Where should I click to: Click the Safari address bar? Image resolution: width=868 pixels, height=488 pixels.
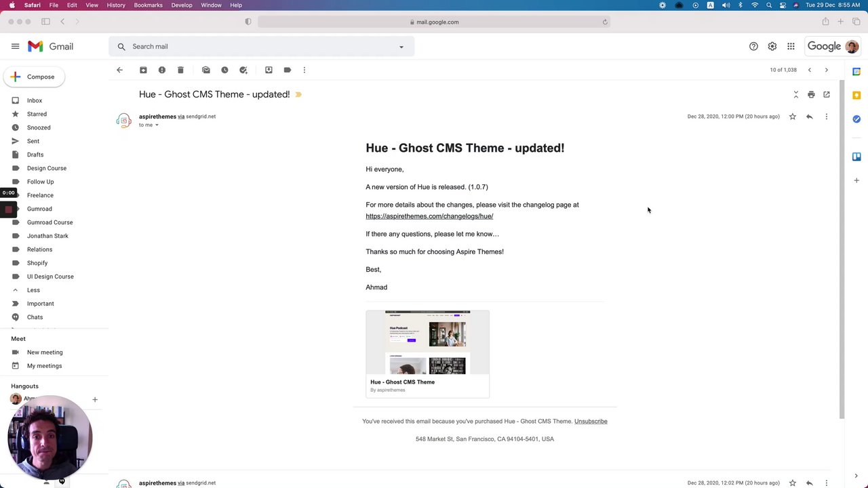434,22
